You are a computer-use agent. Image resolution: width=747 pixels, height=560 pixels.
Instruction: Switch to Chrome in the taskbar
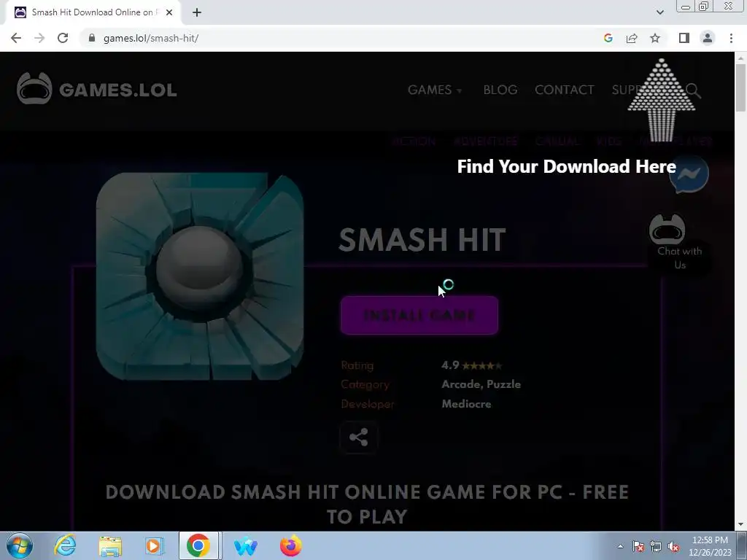click(x=198, y=545)
